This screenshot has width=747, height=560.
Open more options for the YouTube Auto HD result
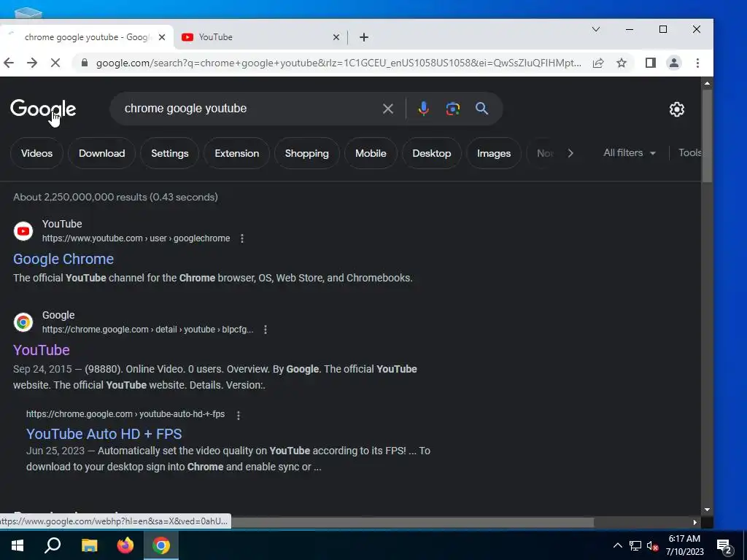click(239, 415)
